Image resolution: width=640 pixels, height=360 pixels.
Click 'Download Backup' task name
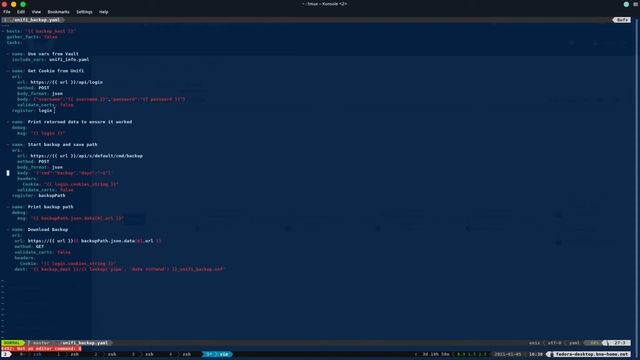(48, 230)
